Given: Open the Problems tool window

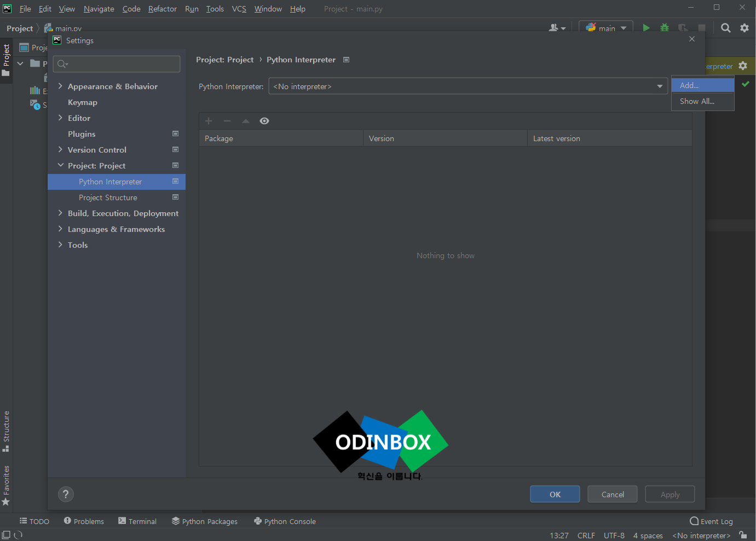Looking at the screenshot, I should (x=84, y=521).
